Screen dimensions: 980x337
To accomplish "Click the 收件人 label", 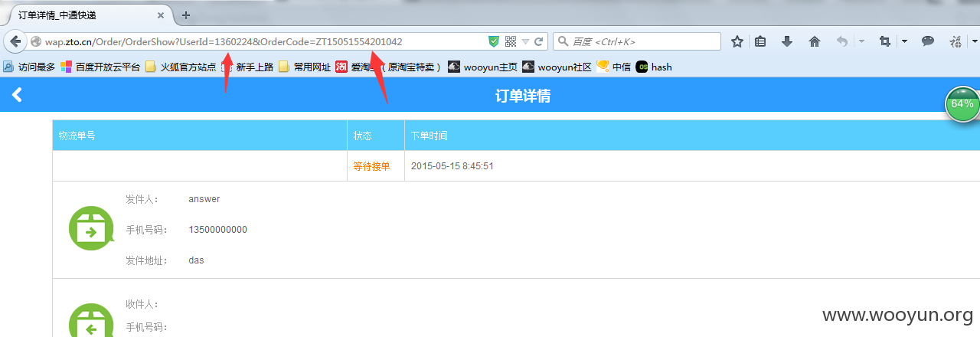I will (142, 305).
